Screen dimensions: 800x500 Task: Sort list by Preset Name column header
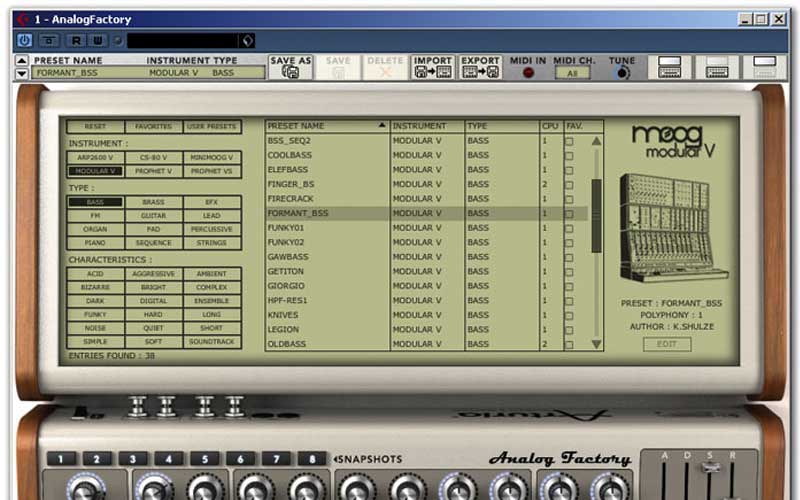327,126
